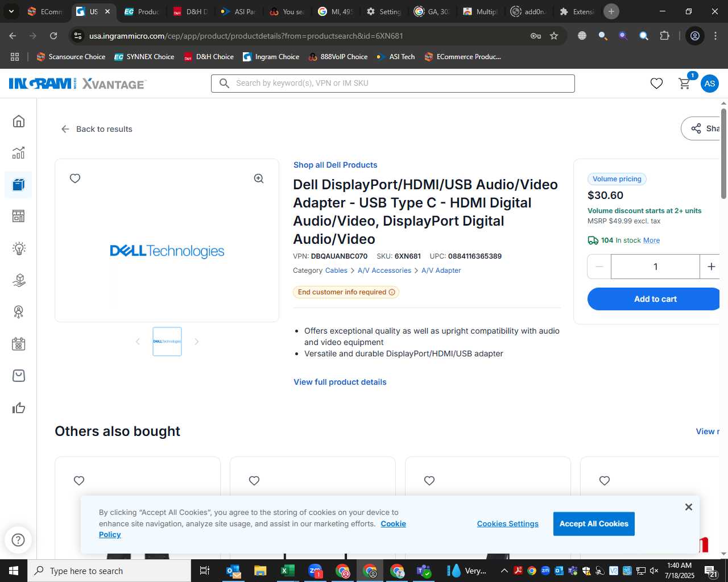Show next product thumbnail arrow
The image size is (728, 582).
point(197,342)
